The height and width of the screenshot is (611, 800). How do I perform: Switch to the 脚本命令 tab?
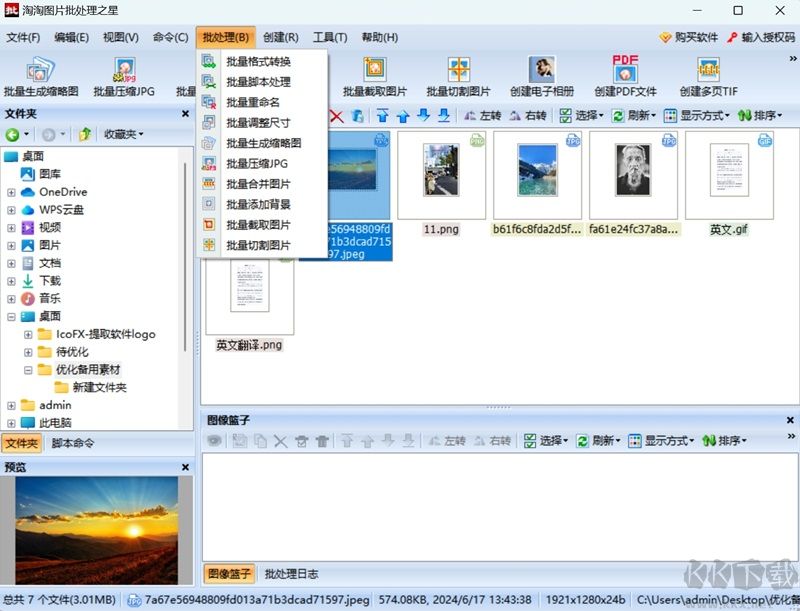click(73, 444)
